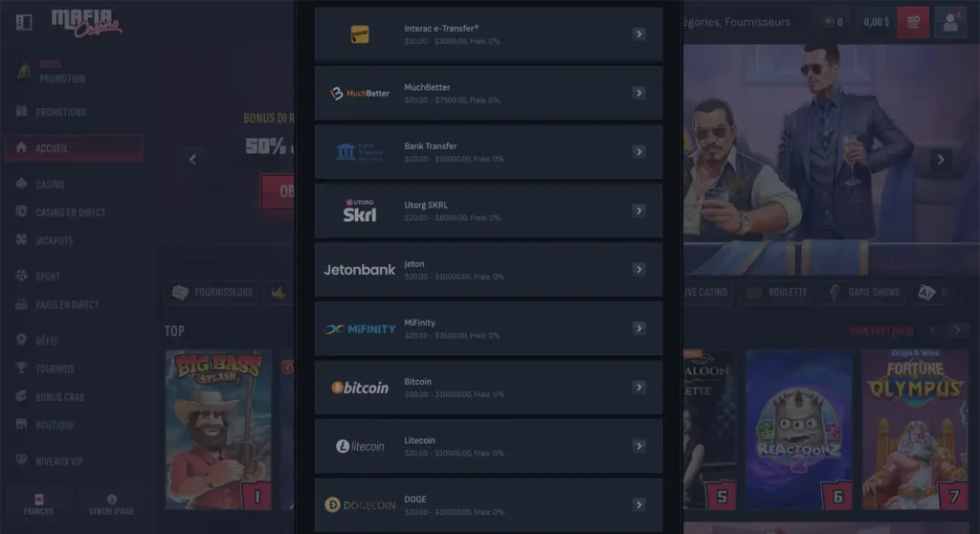980x534 pixels.
Task: Pick the Utorg Skrl logo
Action: coord(360,211)
